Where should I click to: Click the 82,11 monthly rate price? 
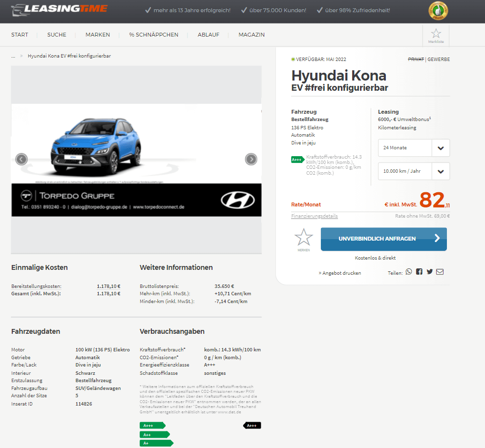point(435,200)
